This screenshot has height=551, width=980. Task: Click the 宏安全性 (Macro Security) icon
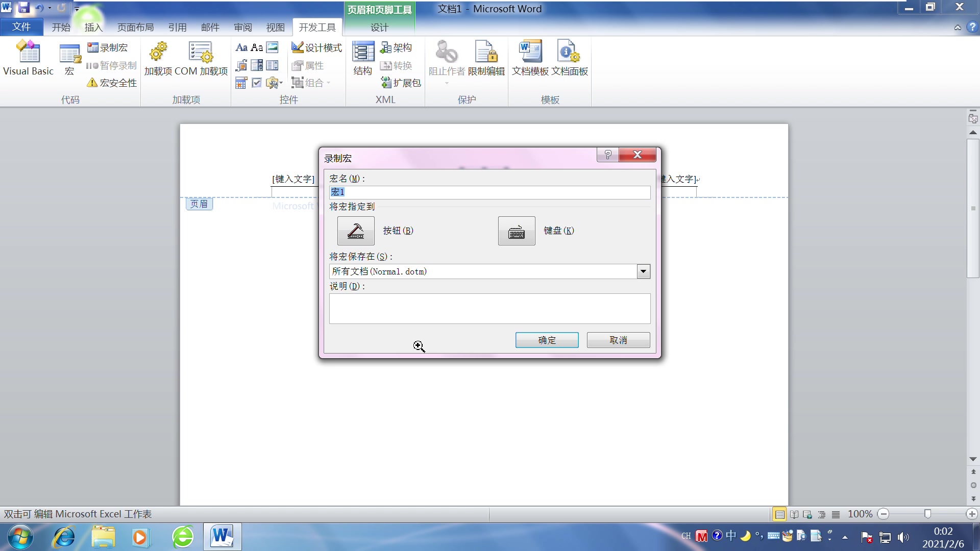tap(111, 83)
